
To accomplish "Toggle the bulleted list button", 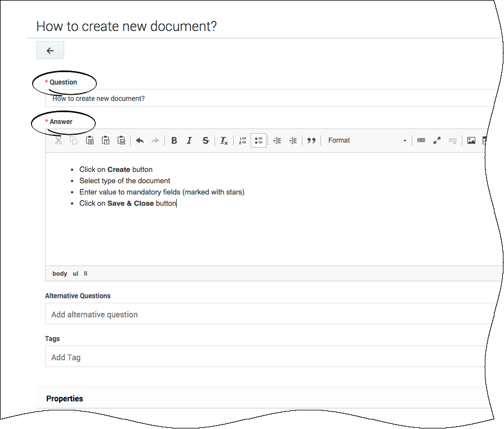I will click(258, 140).
